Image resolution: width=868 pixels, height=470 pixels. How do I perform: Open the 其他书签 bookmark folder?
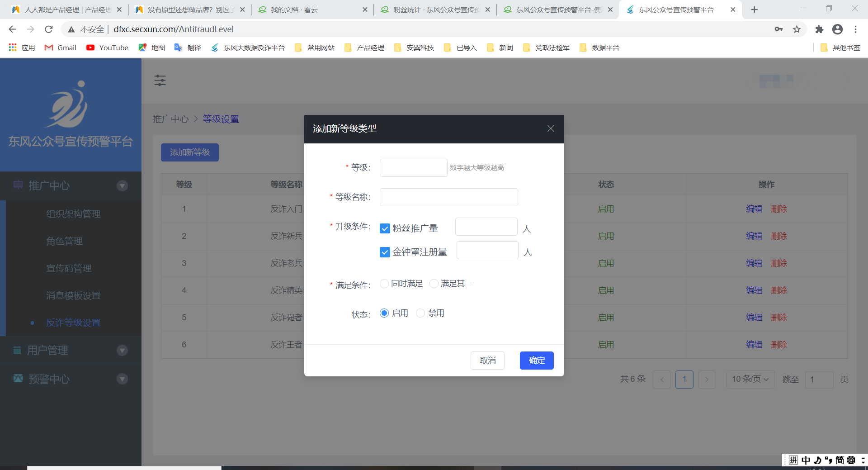coord(840,47)
